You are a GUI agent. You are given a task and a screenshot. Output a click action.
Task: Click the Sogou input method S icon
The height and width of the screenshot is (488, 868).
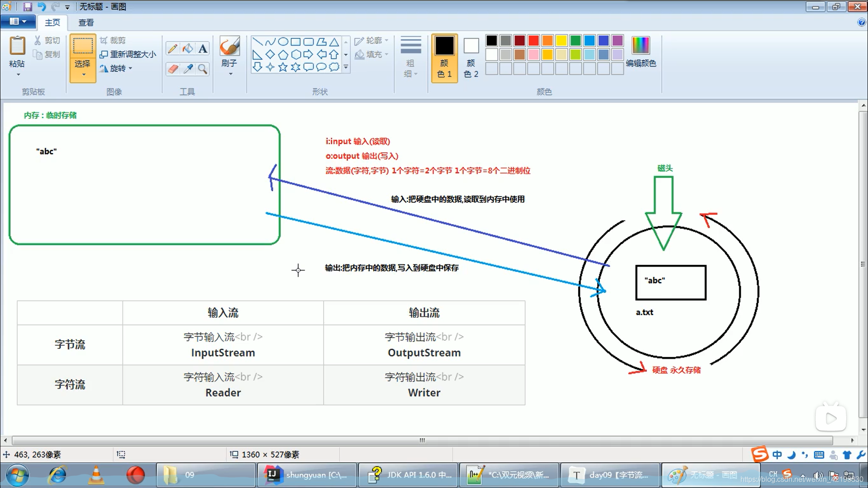click(x=759, y=454)
